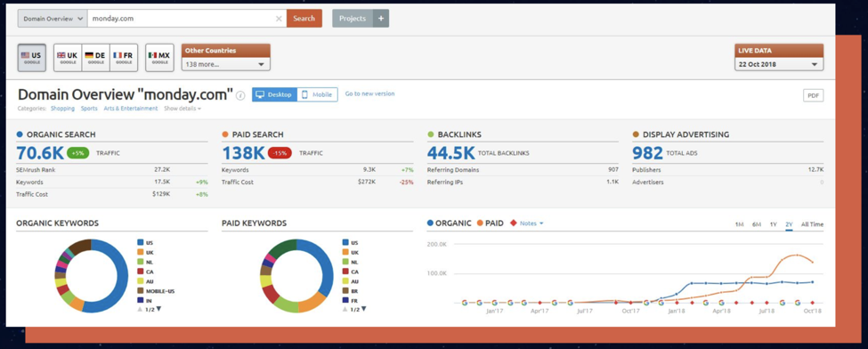Open the Shopping category link
Screen dimensions: 868x349
[x=62, y=109]
